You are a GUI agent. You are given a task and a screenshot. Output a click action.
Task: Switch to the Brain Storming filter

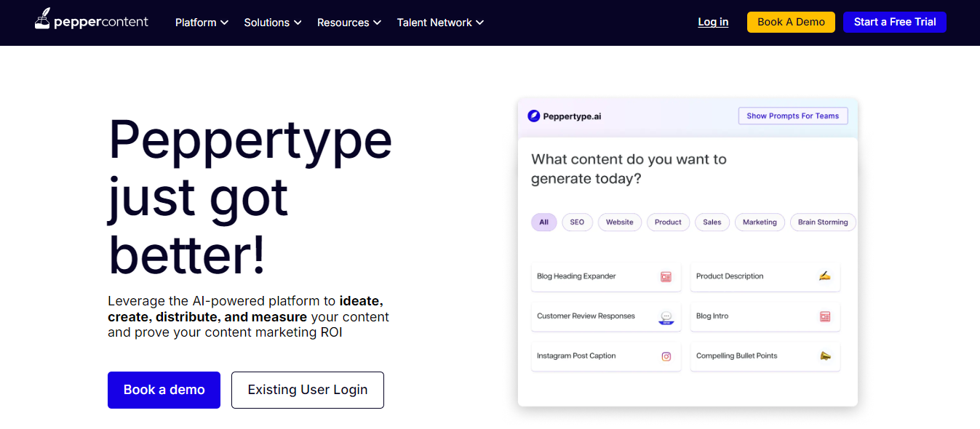coord(822,222)
